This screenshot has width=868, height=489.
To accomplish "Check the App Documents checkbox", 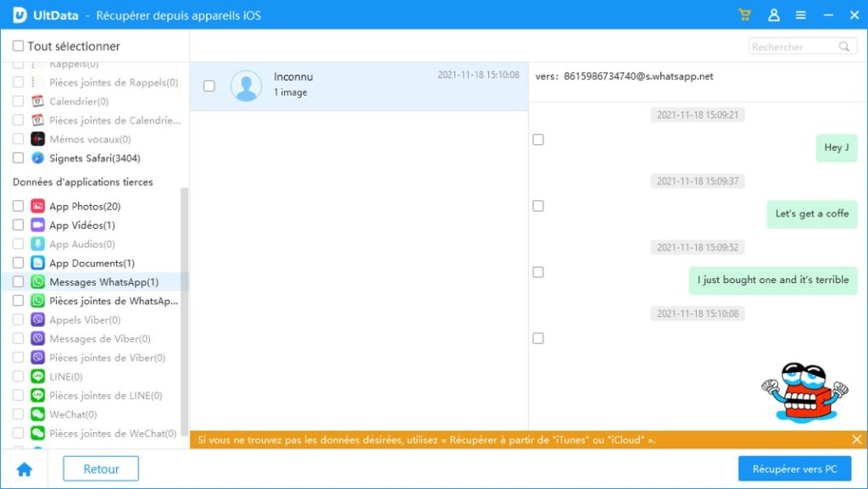I will 19,263.
